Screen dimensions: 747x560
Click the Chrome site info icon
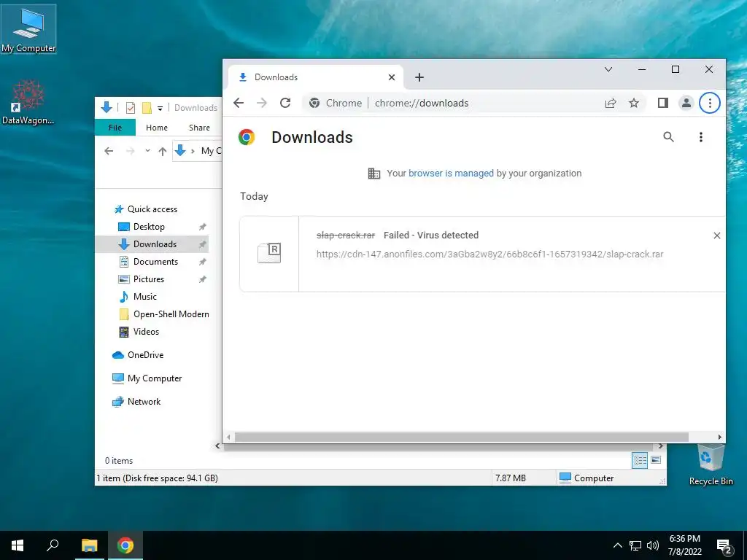tap(314, 103)
